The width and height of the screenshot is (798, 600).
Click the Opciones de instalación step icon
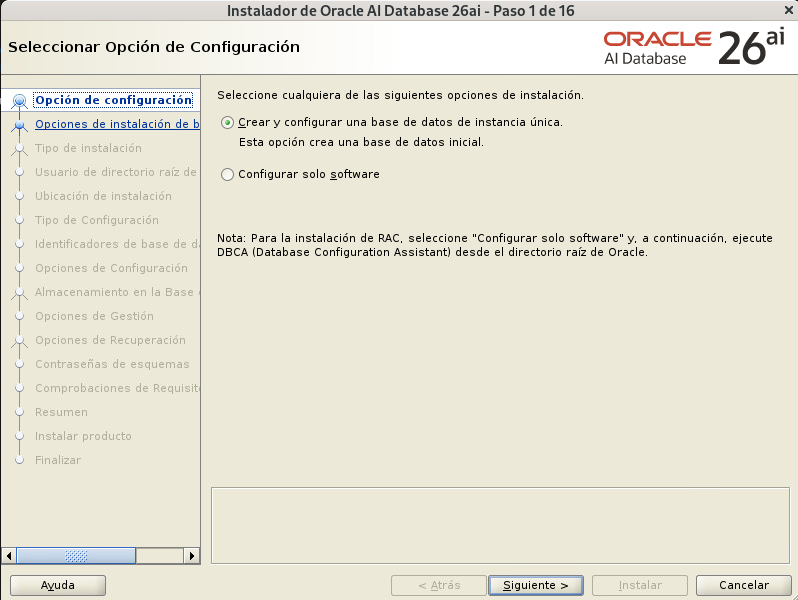tap(19, 125)
